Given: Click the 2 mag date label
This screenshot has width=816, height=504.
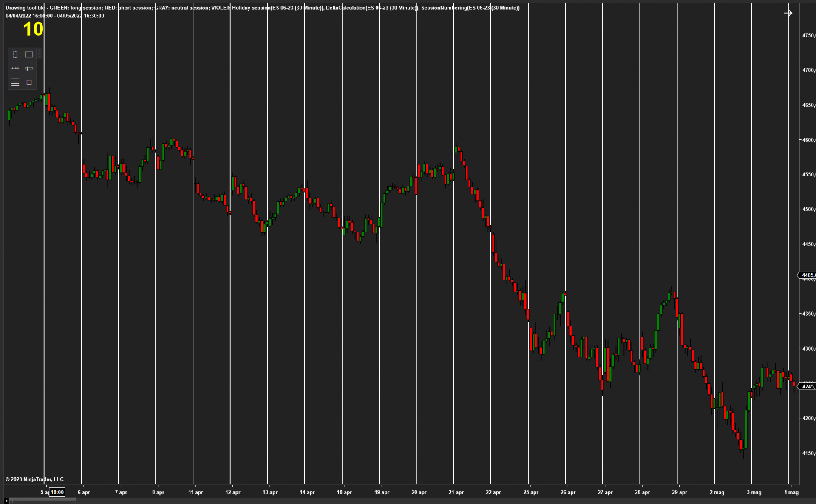Looking at the screenshot, I should (717, 492).
